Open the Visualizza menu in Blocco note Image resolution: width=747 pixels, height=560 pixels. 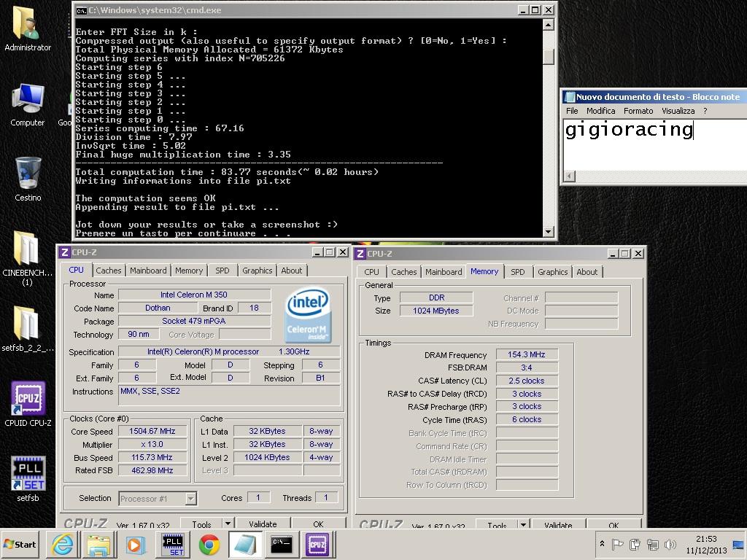(678, 111)
